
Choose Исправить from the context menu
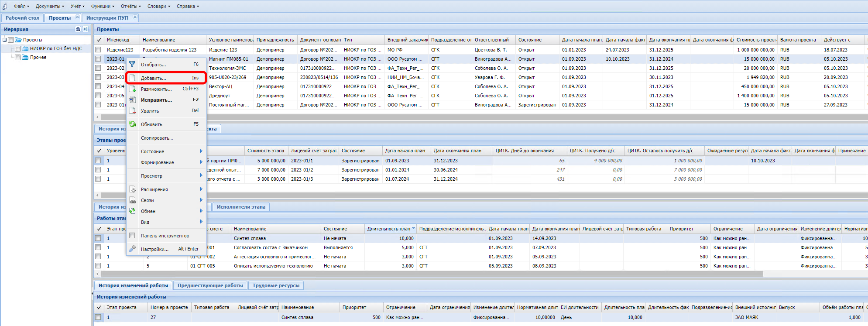tap(156, 100)
